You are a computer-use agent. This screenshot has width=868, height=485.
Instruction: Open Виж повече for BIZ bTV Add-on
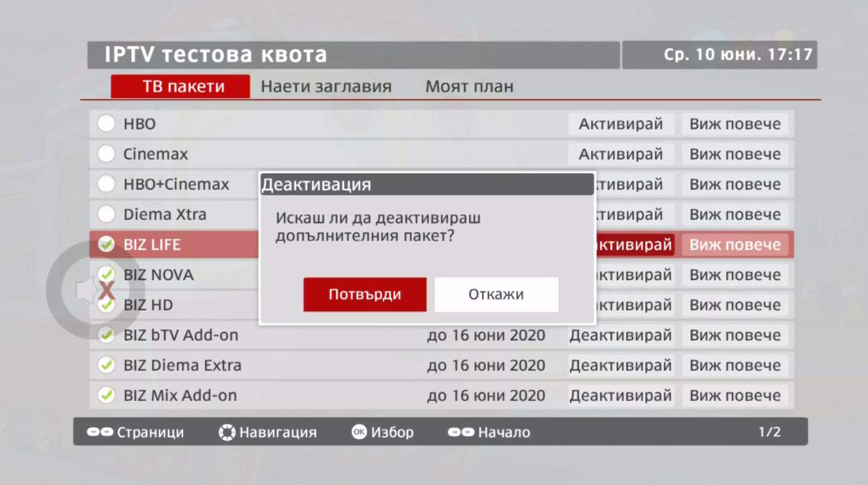736,335
